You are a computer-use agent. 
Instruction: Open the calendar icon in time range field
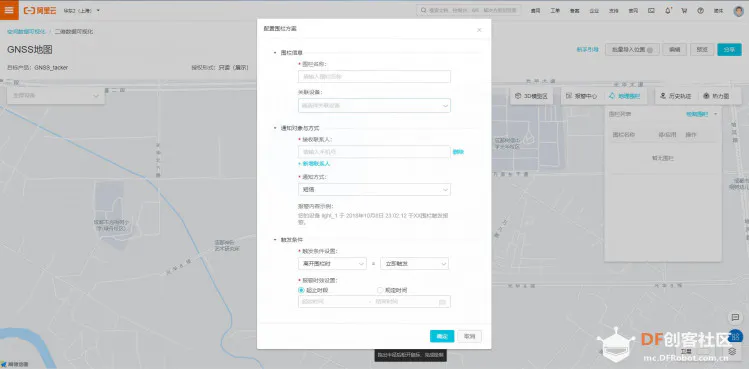(442, 302)
